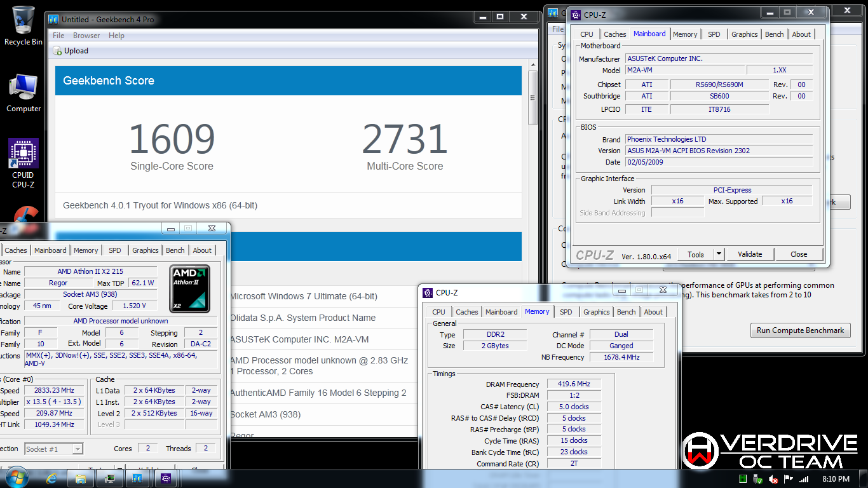Open About tab in top-right CPU-Z window
868x488 pixels.
pos(801,34)
